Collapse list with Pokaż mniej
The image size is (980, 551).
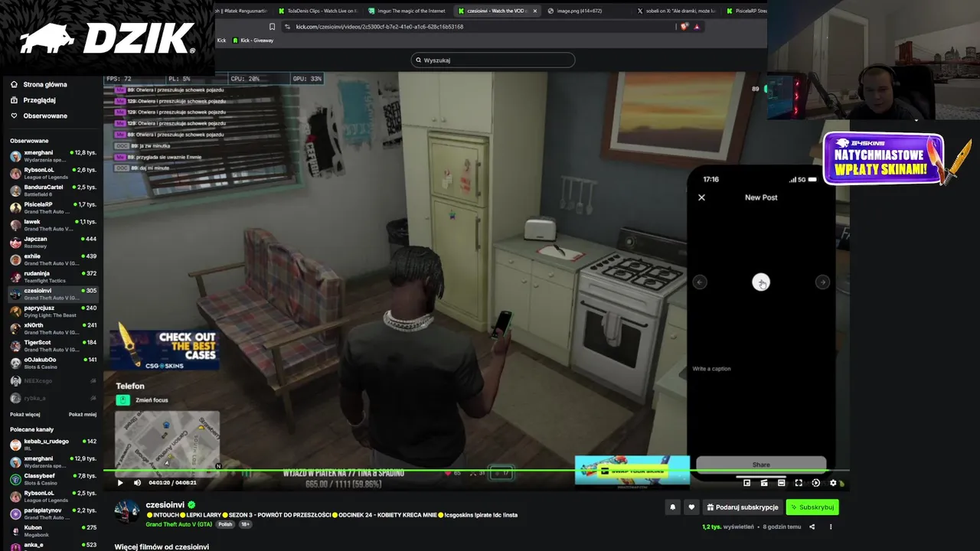[x=83, y=415]
